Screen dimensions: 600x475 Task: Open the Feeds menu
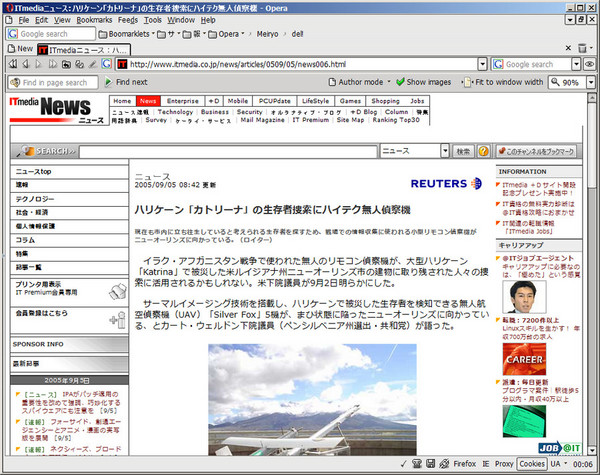127,20
